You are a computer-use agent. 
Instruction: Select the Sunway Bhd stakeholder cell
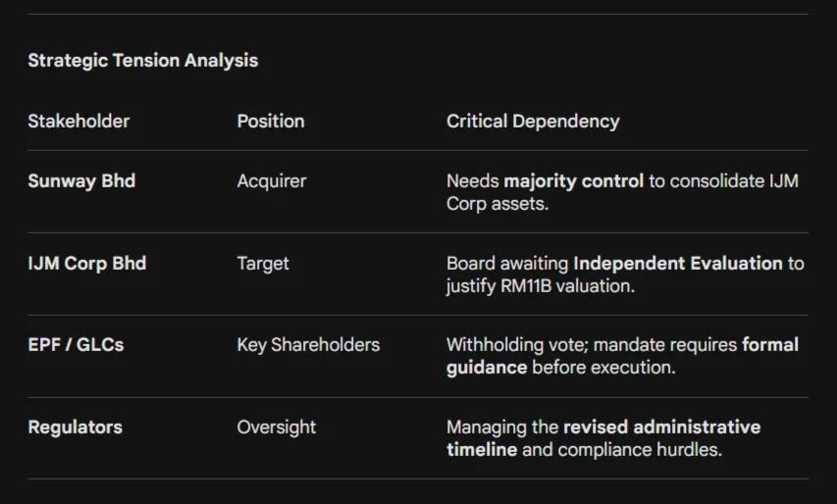[81, 181]
